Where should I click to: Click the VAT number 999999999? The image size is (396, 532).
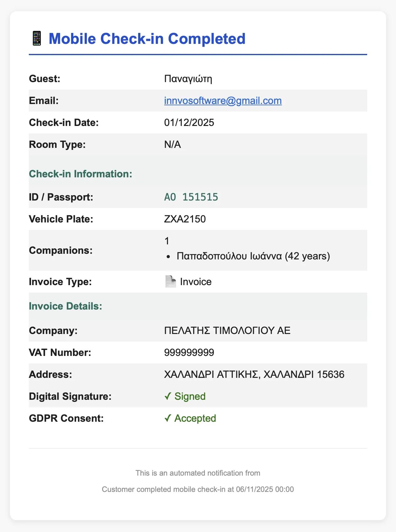coord(189,352)
